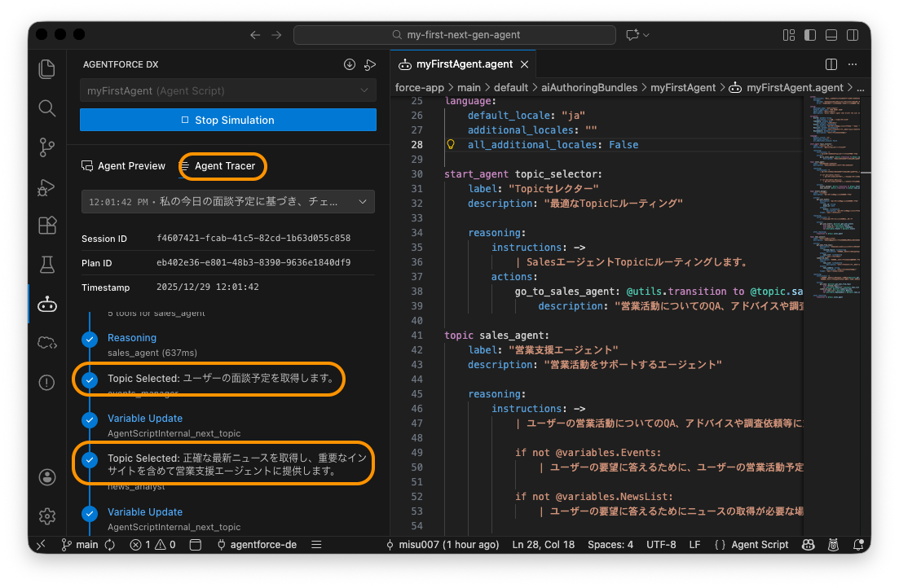Open the circled exclamation icon view
899x588 pixels.
[x=47, y=382]
